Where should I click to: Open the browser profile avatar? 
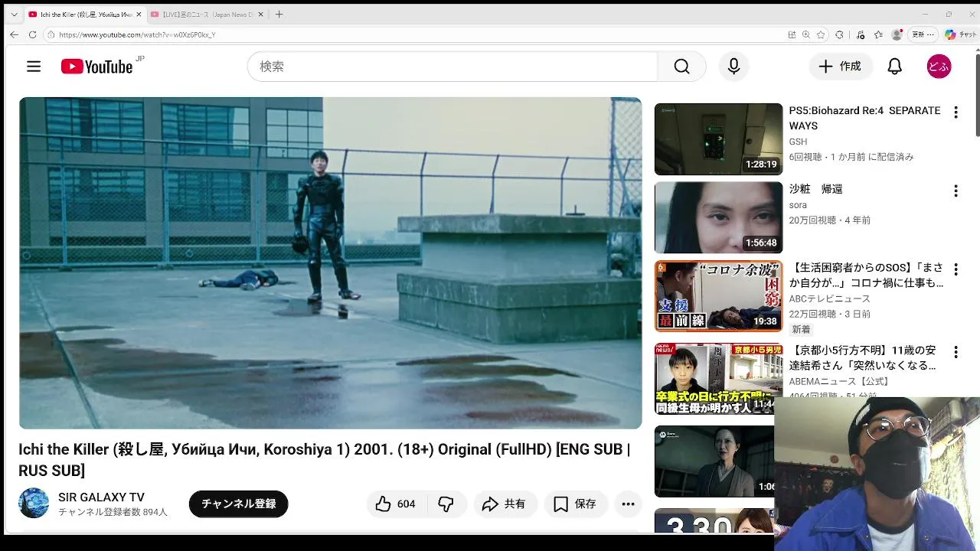pos(897,34)
